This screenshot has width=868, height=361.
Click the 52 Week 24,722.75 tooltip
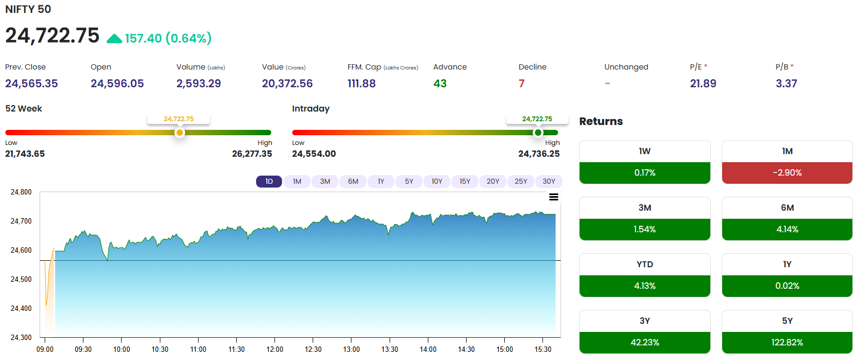pos(179,119)
